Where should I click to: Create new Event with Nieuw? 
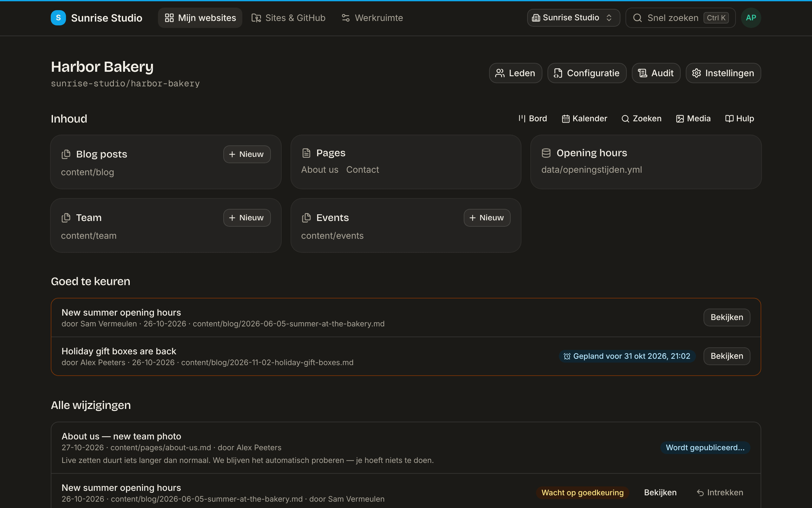click(487, 218)
